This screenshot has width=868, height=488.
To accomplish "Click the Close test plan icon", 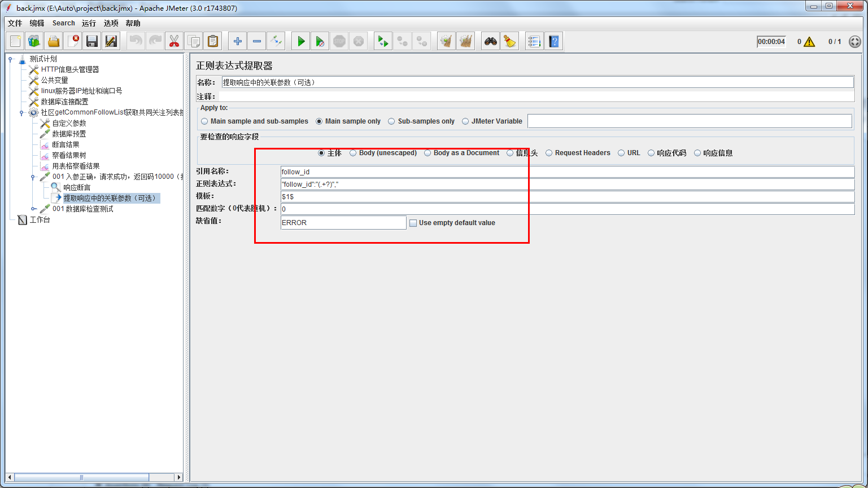I will point(73,41).
